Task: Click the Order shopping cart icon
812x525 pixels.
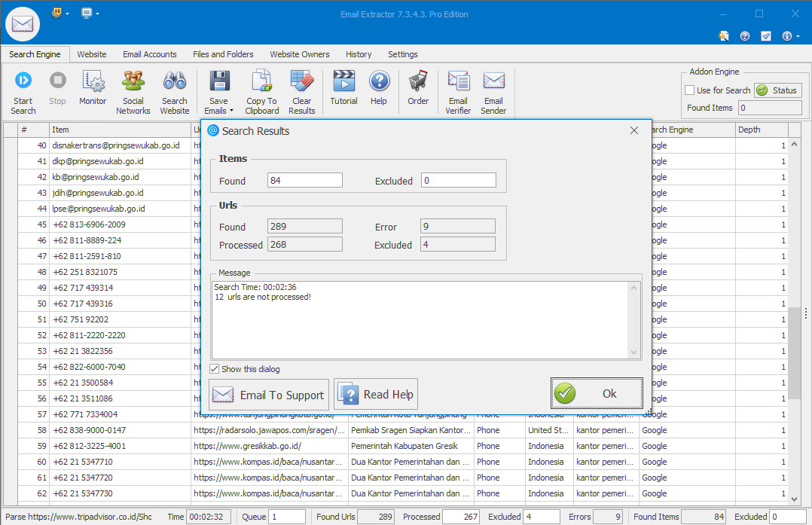Action: (x=418, y=81)
